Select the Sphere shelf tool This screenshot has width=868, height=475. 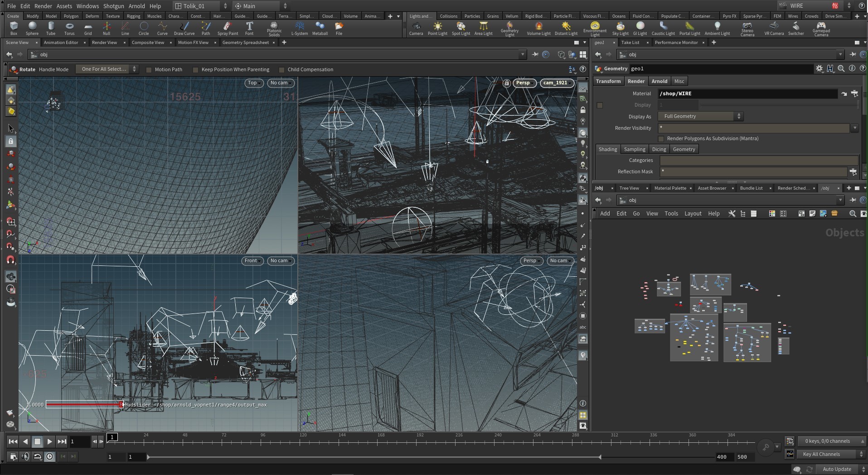pos(32,28)
